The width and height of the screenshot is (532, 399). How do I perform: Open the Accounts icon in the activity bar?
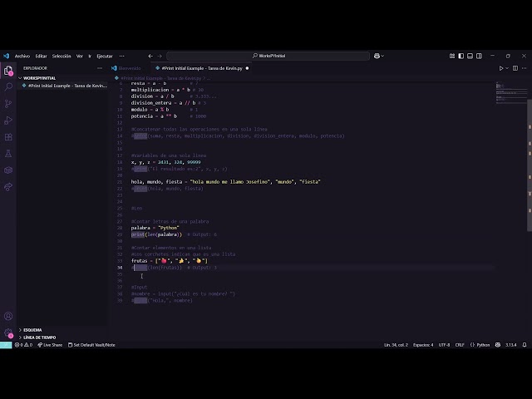pyautogui.click(x=8, y=316)
